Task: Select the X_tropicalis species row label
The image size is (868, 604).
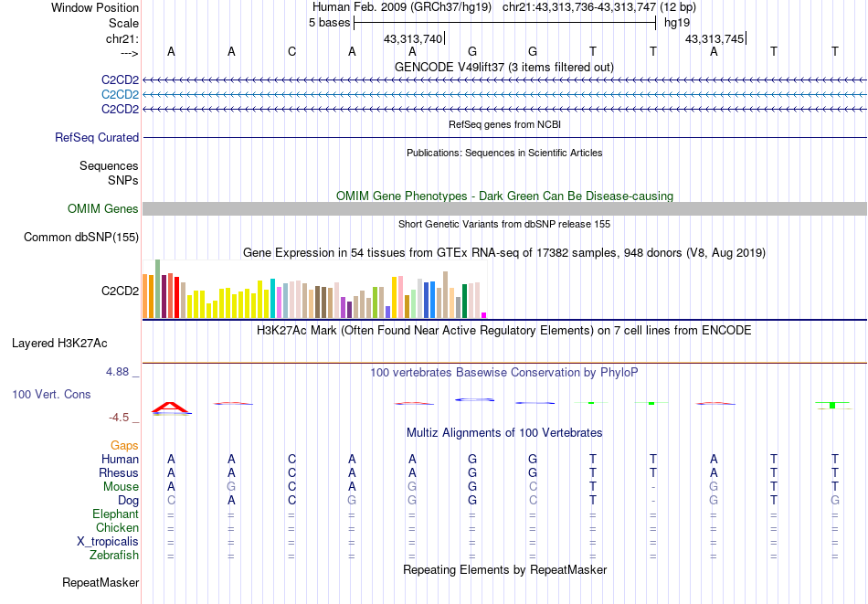Action: (108, 542)
